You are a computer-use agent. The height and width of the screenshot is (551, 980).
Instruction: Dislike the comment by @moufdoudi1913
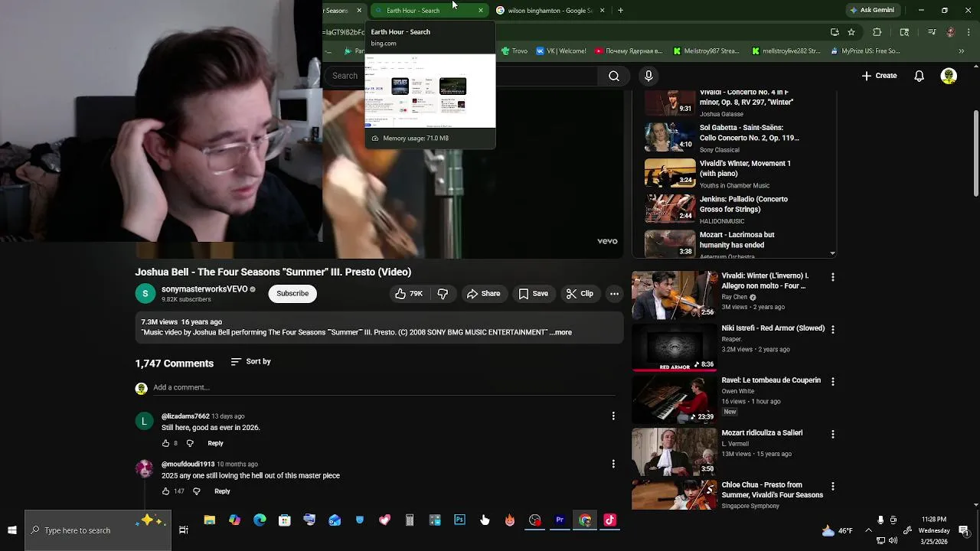point(197,491)
